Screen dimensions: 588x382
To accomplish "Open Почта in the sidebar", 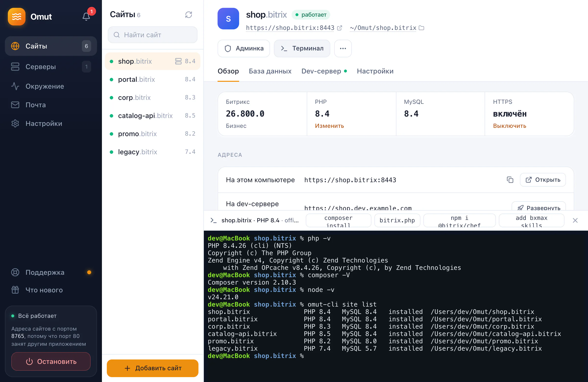I will (51, 105).
